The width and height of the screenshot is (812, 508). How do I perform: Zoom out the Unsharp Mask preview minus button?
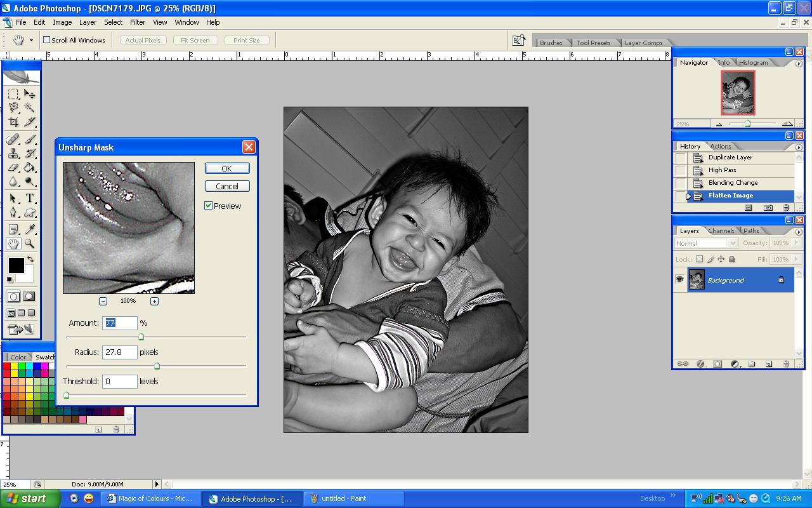pos(103,301)
